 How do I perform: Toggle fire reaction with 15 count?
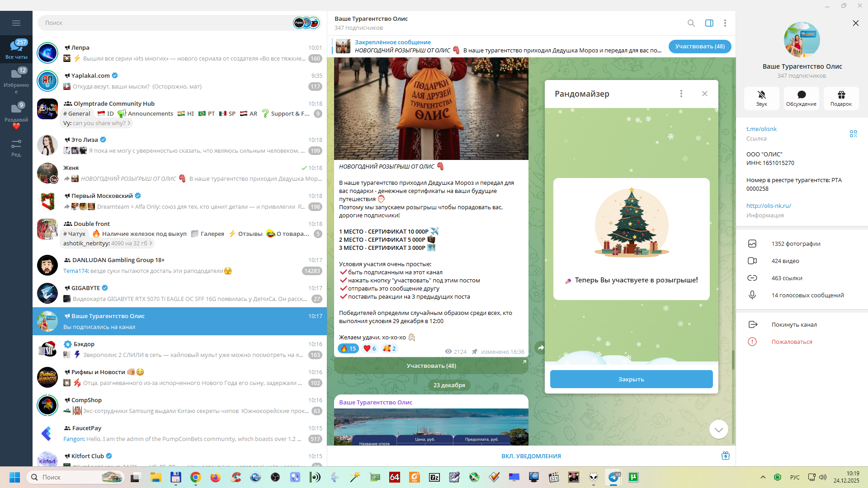348,348
